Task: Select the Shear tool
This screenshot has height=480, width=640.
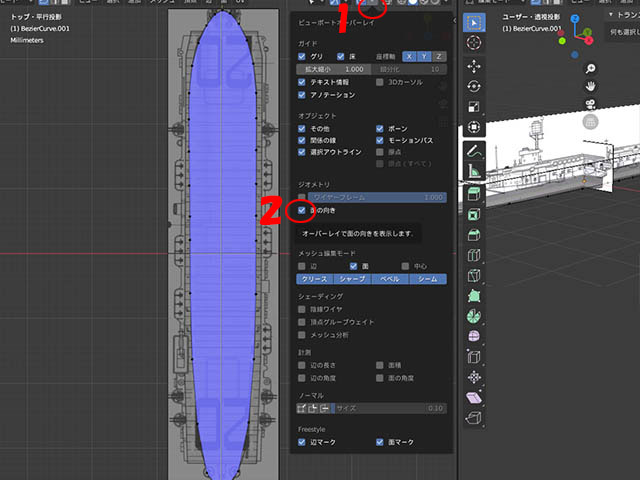Action: [x=474, y=398]
